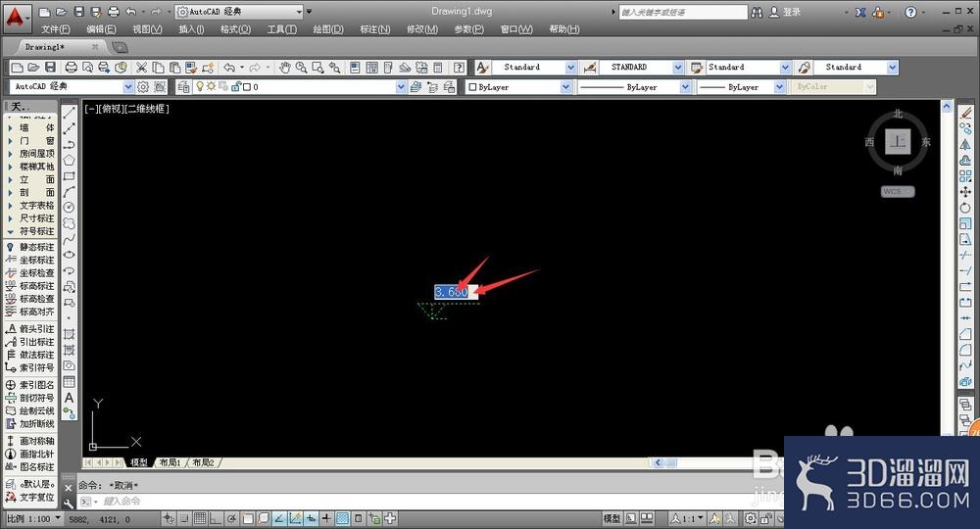Screen dimensions: 980x529
Task: Open the 文件(F) menu
Action: coord(56,29)
